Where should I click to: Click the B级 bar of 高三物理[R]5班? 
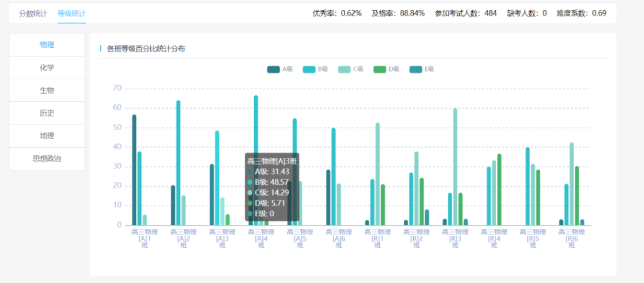(x=528, y=186)
